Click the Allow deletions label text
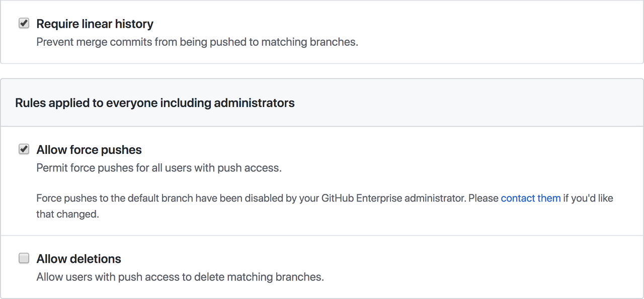The image size is (644, 299). pos(79,259)
